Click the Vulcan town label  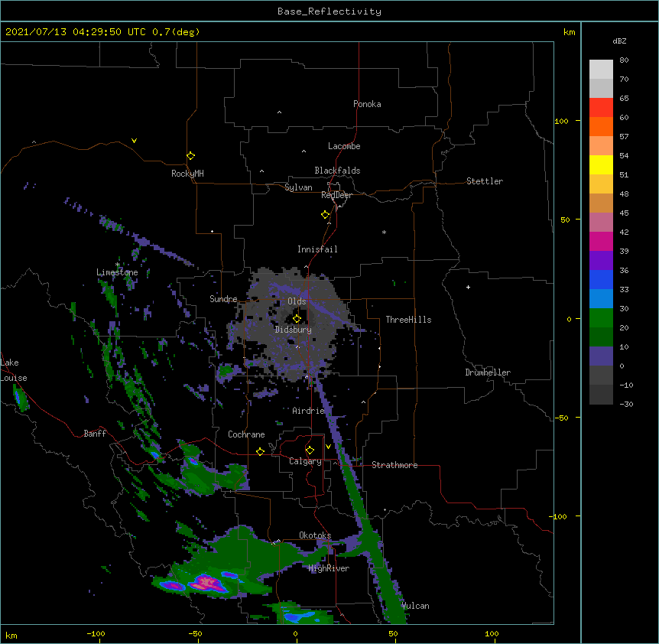point(415,606)
